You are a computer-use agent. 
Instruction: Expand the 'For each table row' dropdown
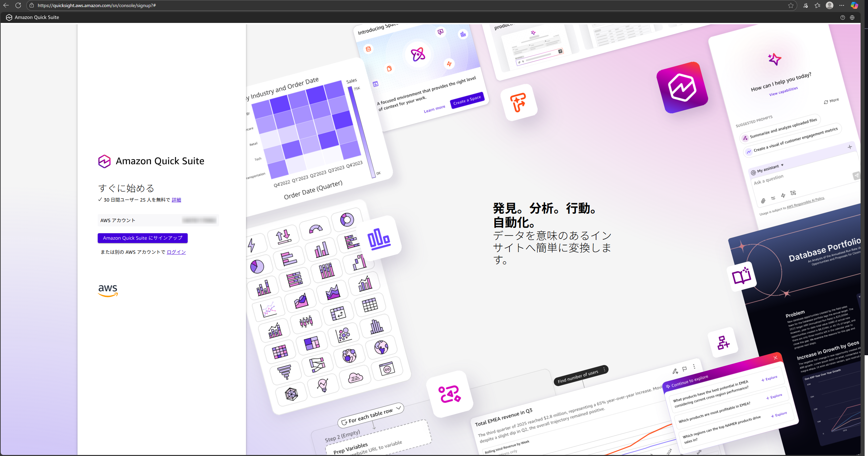tap(398, 408)
